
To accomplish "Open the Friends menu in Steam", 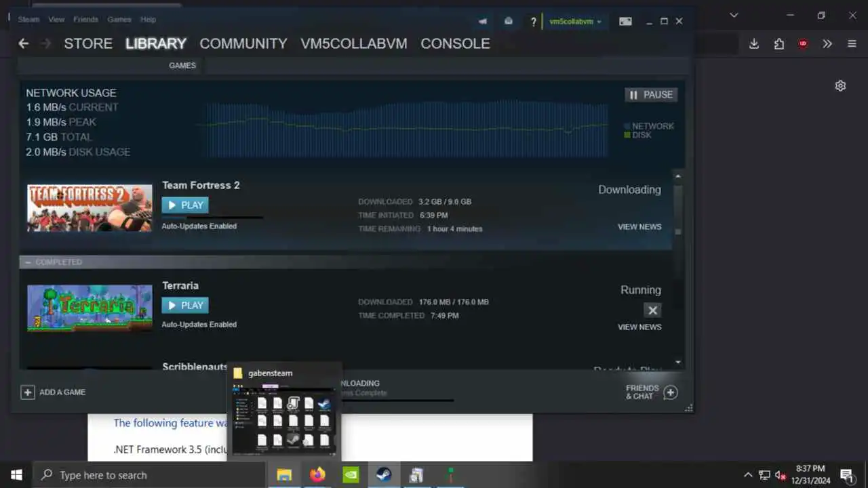I will 85,20.
